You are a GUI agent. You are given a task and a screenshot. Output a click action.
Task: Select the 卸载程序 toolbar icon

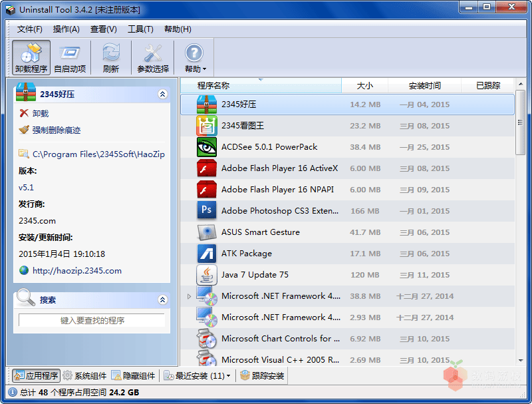point(31,57)
